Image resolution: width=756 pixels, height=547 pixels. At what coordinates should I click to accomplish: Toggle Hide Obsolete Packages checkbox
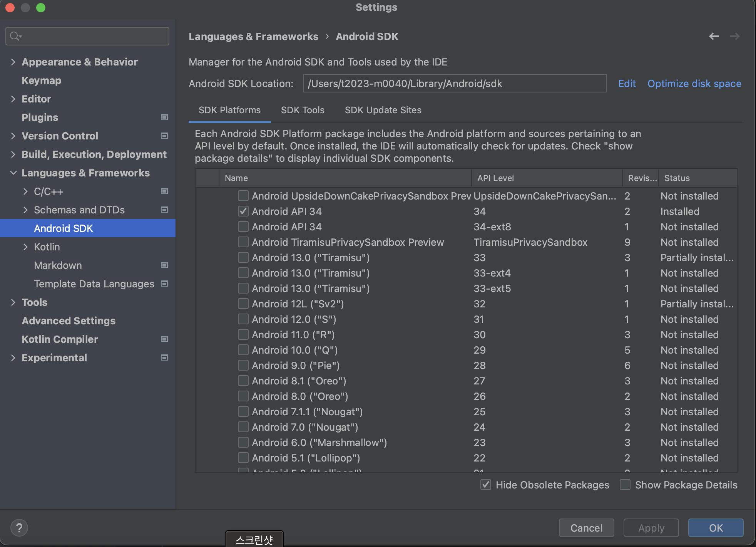click(x=486, y=485)
